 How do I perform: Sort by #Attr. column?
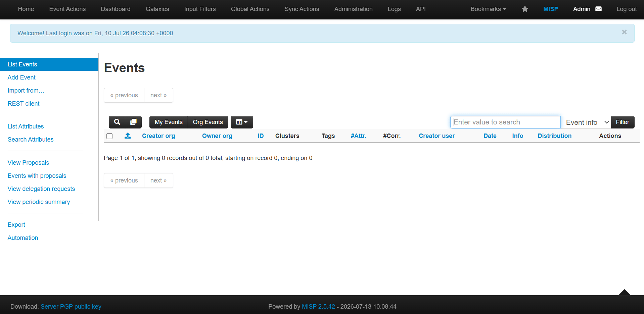point(358,136)
